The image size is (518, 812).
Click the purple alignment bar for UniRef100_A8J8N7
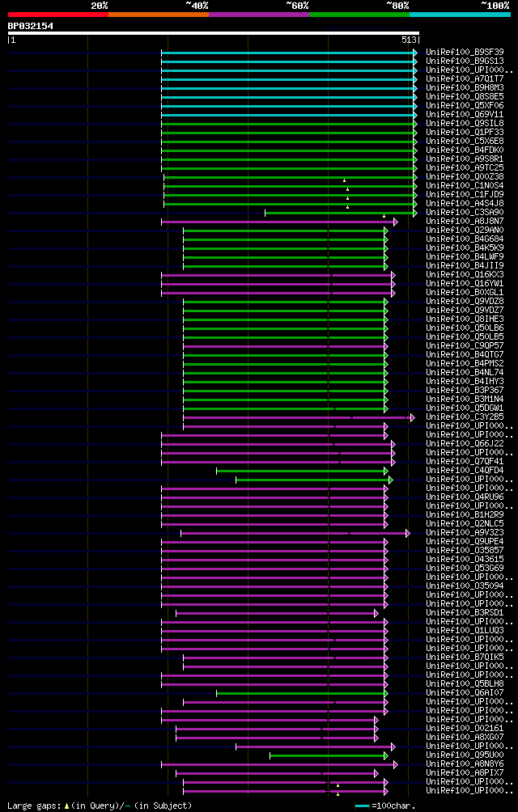point(280,222)
